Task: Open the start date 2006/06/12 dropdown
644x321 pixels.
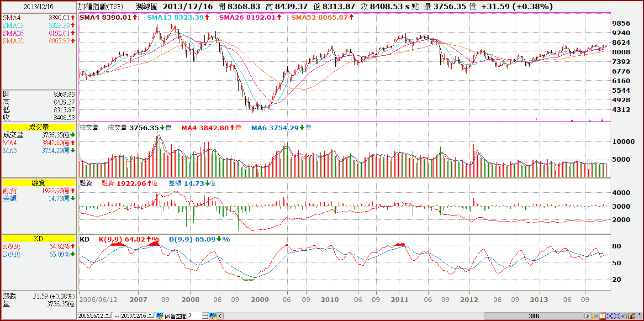Action: pos(108,316)
